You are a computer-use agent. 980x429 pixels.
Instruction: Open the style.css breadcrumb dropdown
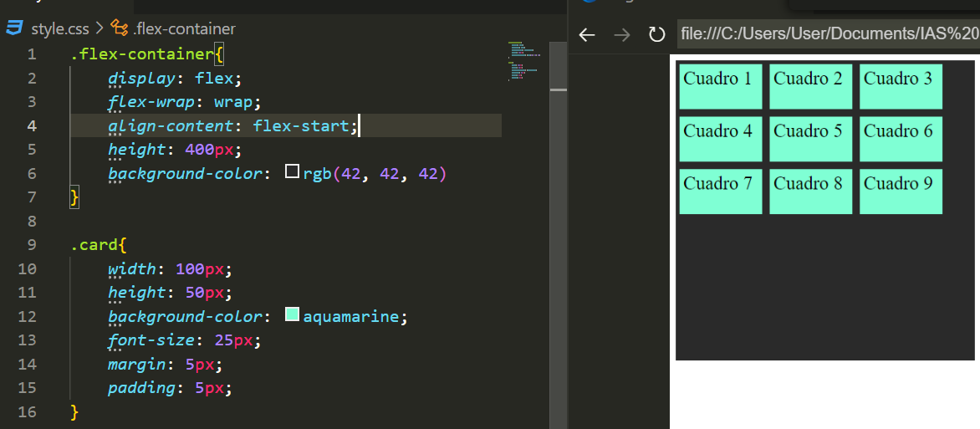click(x=59, y=28)
